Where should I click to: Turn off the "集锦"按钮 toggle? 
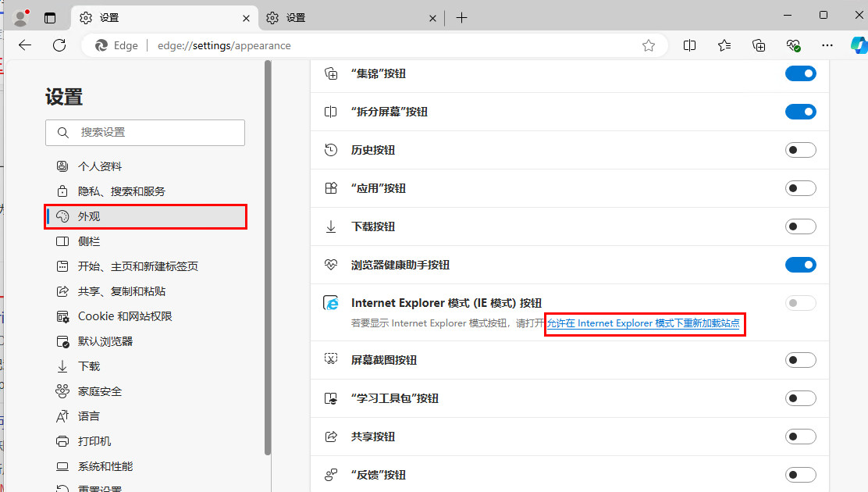click(800, 73)
